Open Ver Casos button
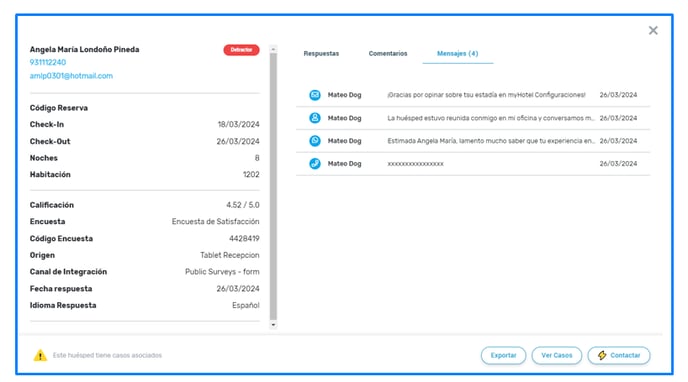 click(556, 355)
